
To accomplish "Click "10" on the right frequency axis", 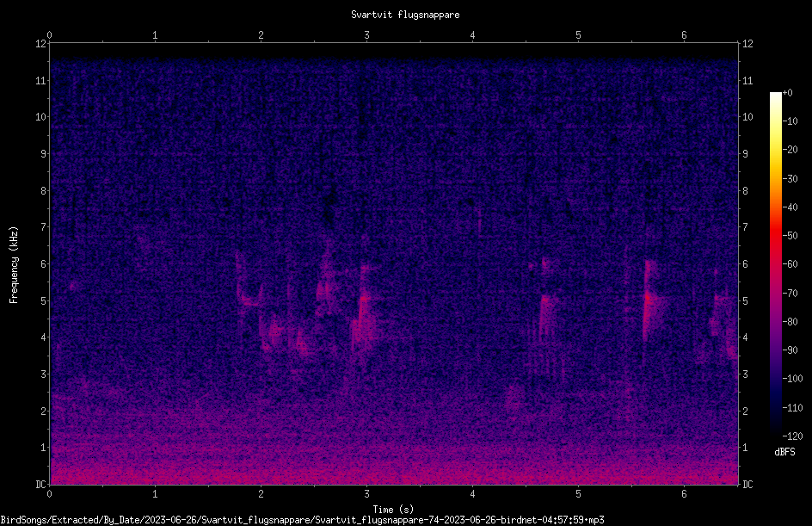I will click(747, 117).
